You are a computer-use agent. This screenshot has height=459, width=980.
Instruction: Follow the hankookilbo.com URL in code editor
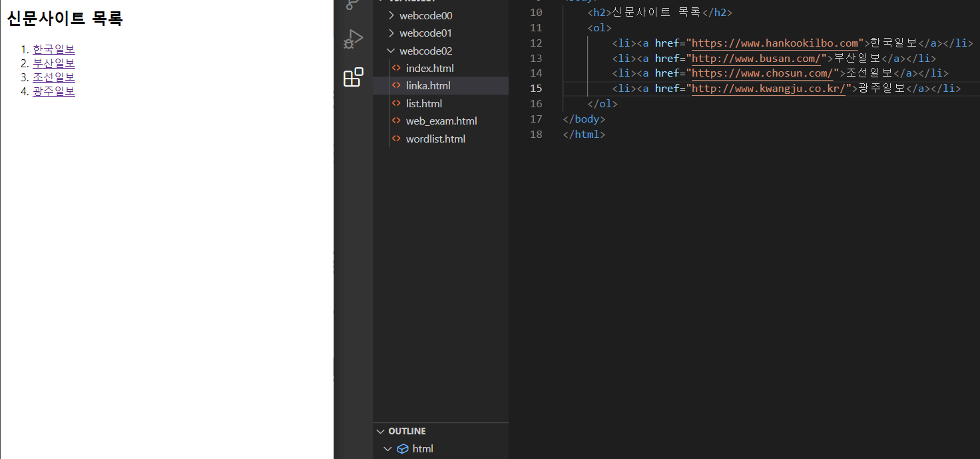click(775, 43)
